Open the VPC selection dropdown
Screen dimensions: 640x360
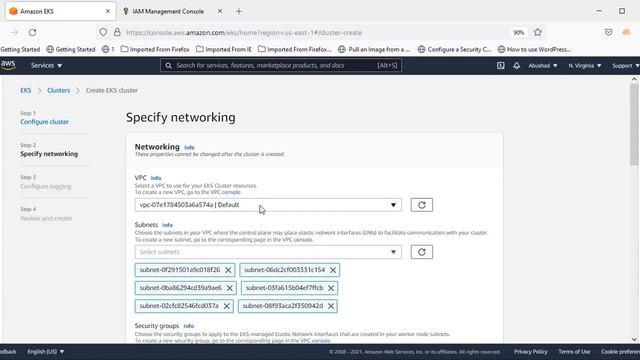(268, 205)
